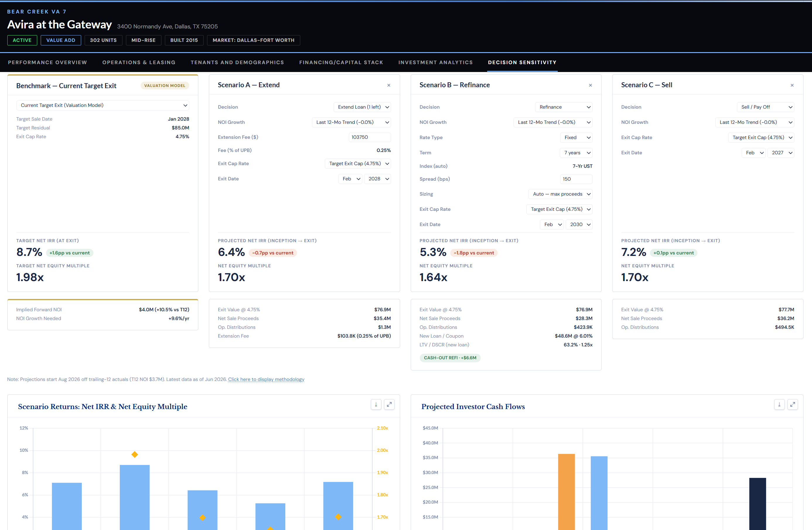Open Scenario B Term 7 years dropdown
812x530 pixels.
[x=576, y=153]
